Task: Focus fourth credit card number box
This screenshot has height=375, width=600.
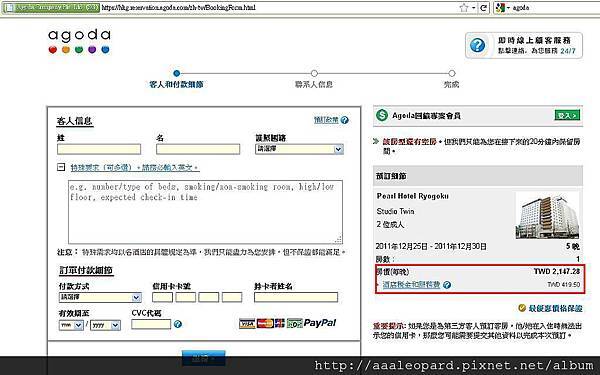Action: point(232,297)
